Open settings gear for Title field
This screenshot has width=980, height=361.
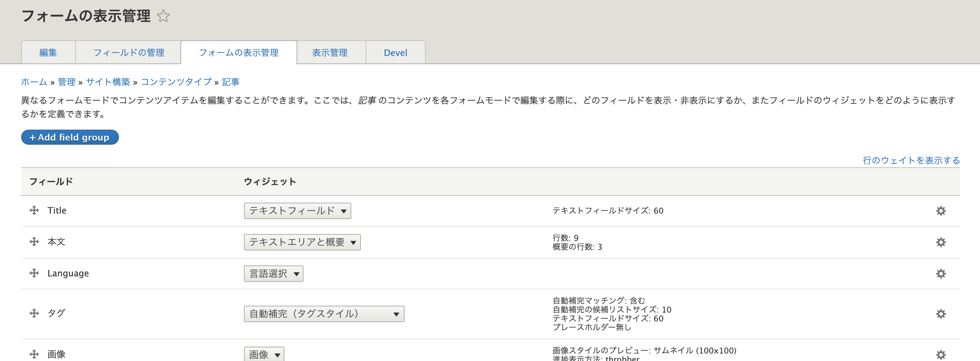pos(940,211)
